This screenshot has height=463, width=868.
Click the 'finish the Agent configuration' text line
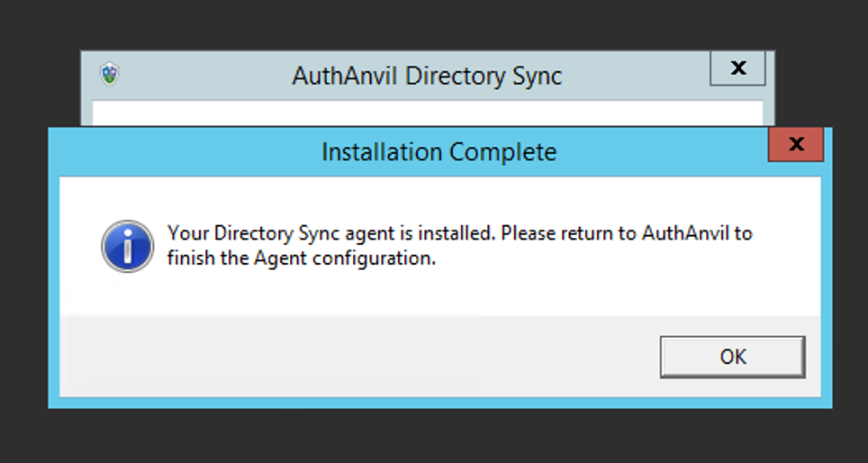(x=302, y=259)
